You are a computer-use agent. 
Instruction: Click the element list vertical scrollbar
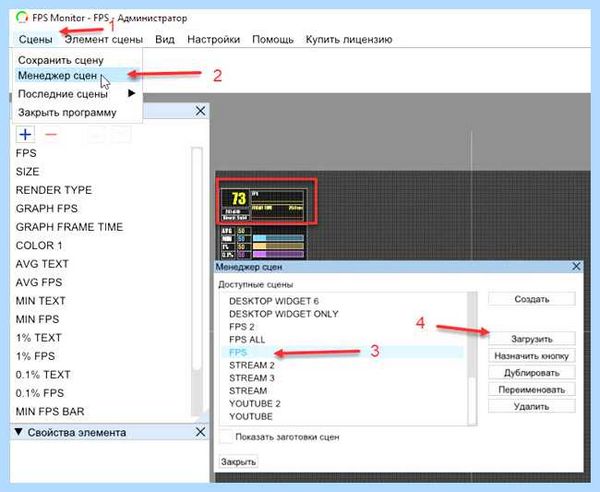pos(197,281)
